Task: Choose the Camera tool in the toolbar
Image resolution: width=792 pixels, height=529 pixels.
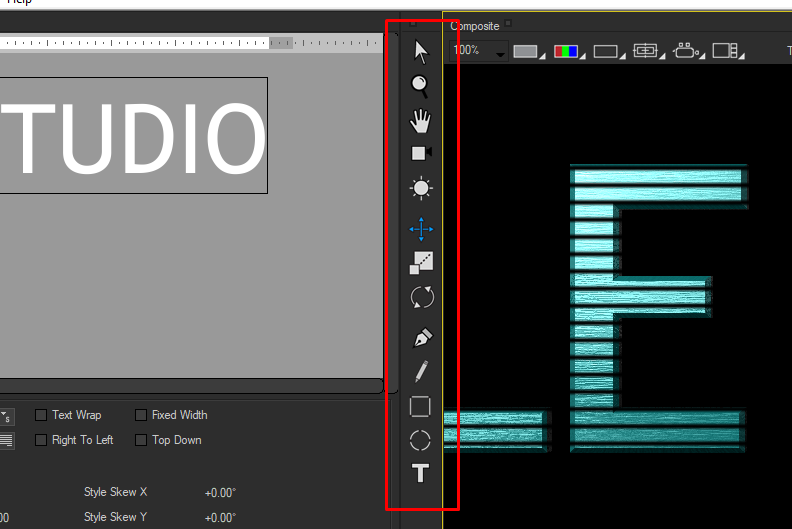Action: [421, 153]
